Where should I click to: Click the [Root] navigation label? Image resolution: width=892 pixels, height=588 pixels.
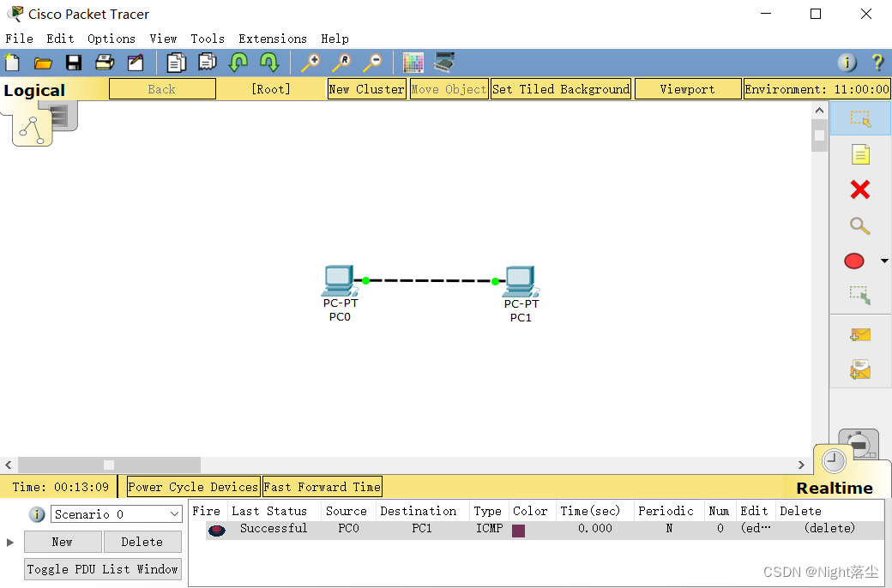271,88
